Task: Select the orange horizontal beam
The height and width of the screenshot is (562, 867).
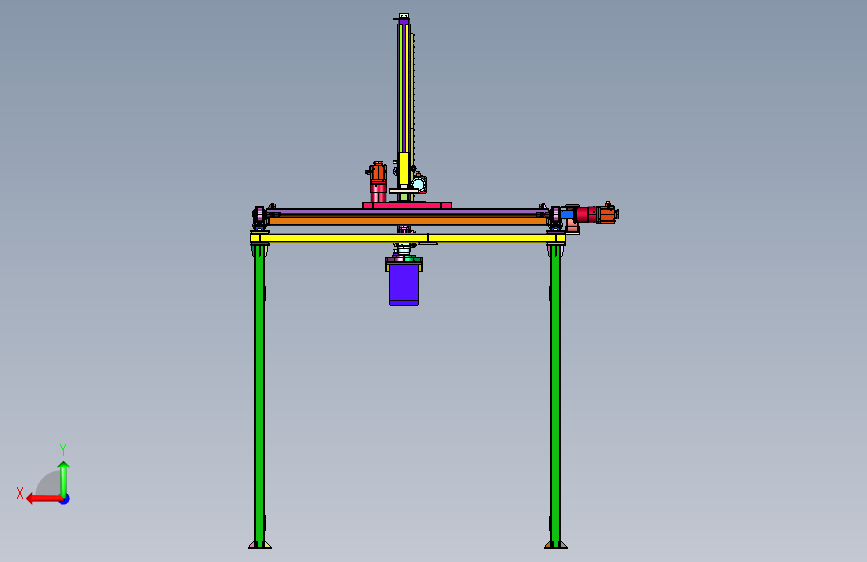Action: point(408,221)
